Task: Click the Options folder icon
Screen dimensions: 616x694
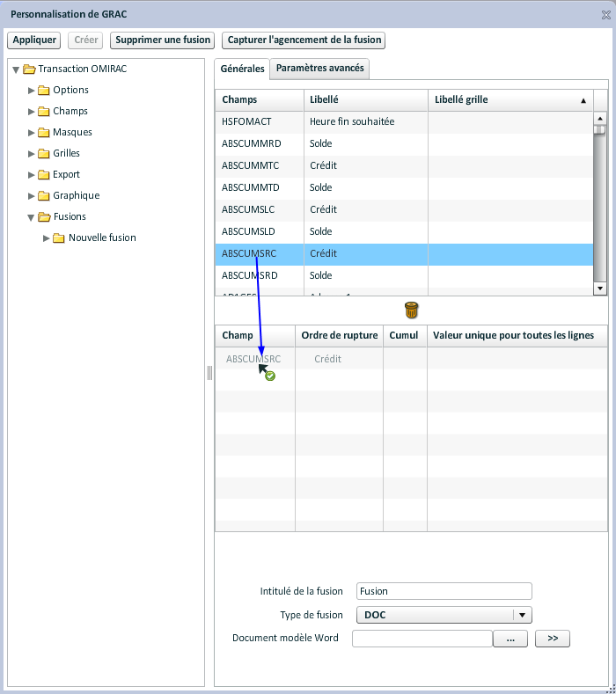Action: pyautogui.click(x=43, y=90)
